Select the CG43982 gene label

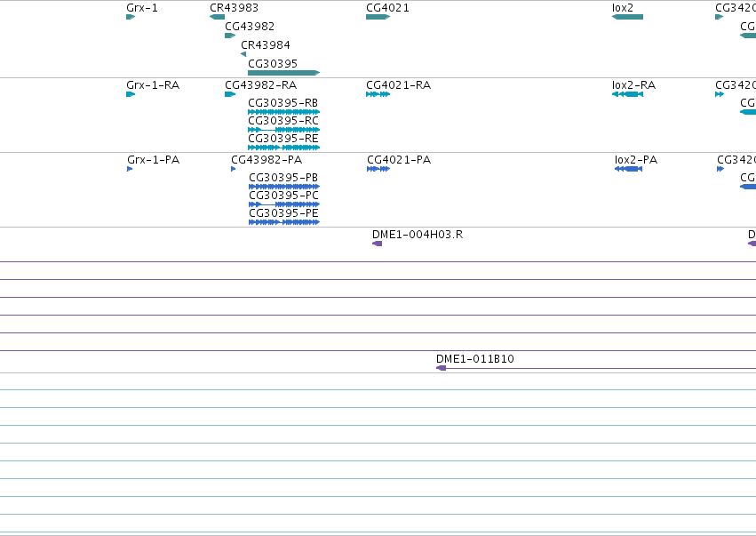tap(250, 27)
